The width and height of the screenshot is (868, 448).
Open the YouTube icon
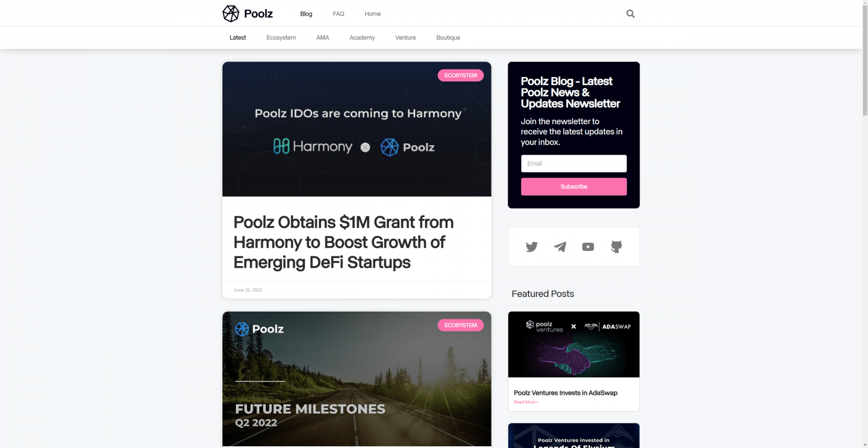click(x=588, y=247)
